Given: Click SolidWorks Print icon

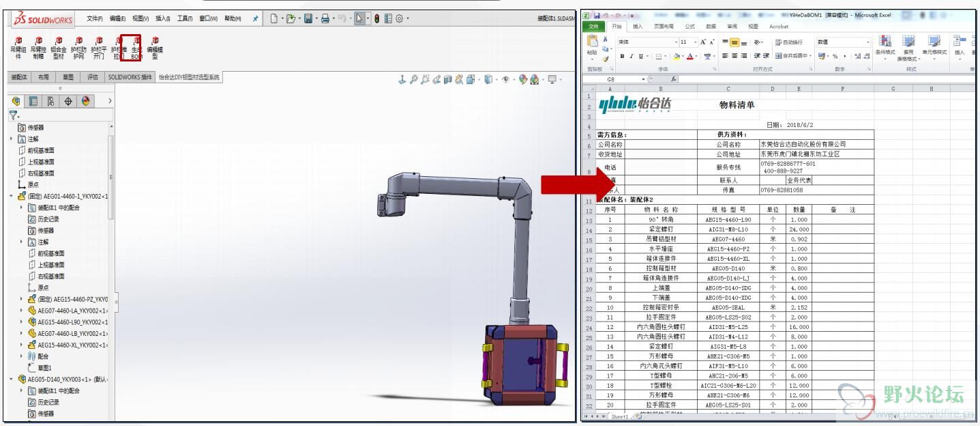Looking at the screenshot, I should 325,18.
